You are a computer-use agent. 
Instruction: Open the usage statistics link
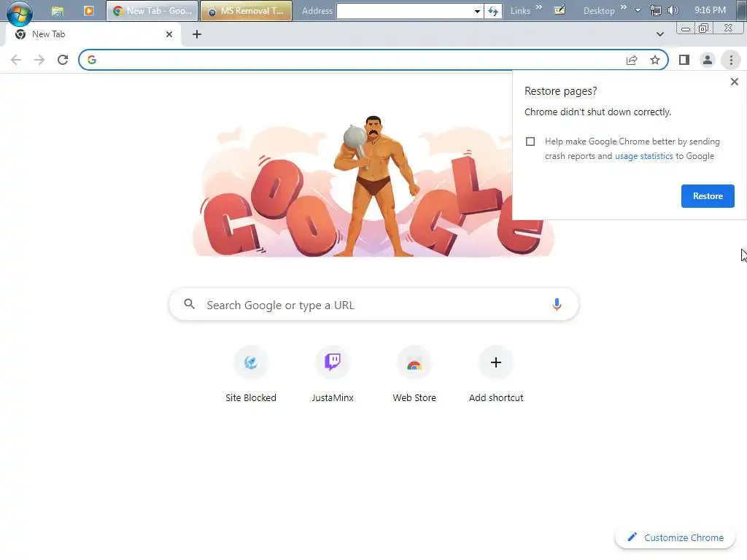(x=643, y=156)
